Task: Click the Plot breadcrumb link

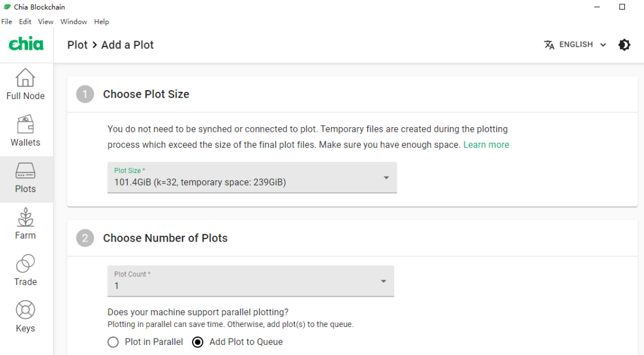Action: click(78, 45)
